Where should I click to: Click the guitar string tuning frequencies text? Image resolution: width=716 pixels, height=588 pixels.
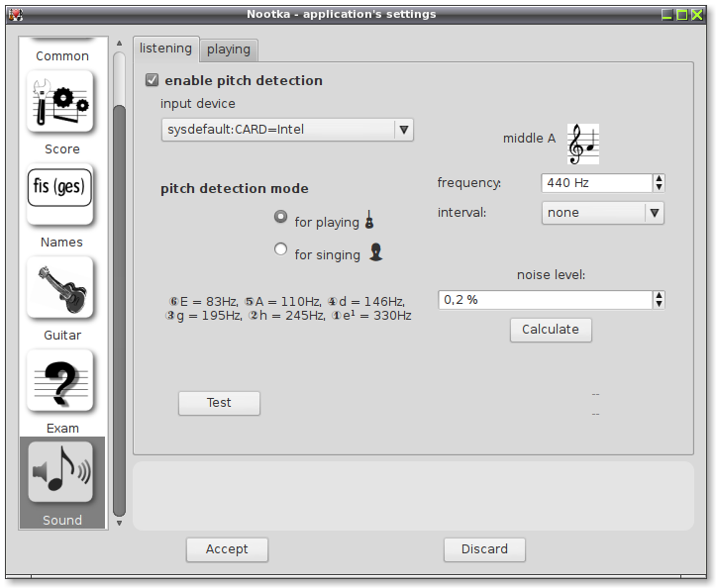287,308
